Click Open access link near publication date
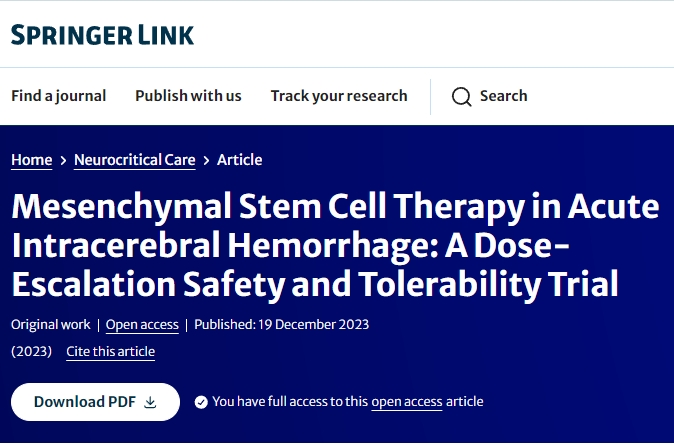674x446 pixels. (x=142, y=325)
